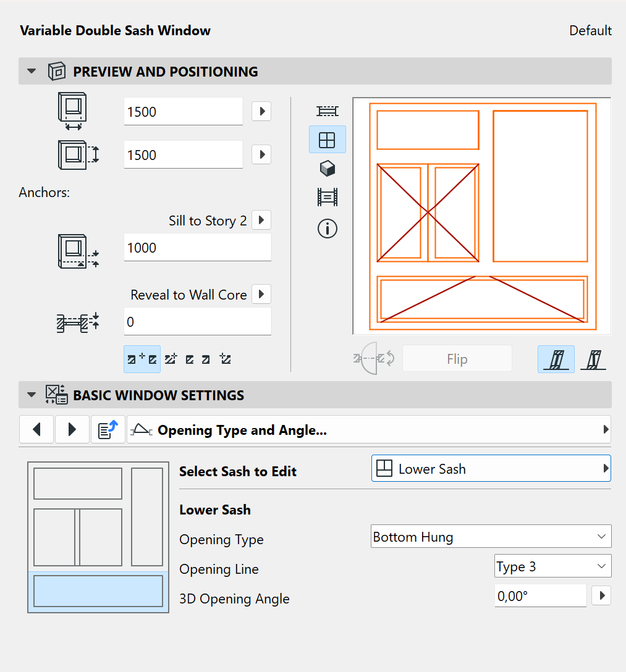Open the Sill to Story 2 anchor options
The height and width of the screenshot is (672, 626).
click(x=261, y=220)
